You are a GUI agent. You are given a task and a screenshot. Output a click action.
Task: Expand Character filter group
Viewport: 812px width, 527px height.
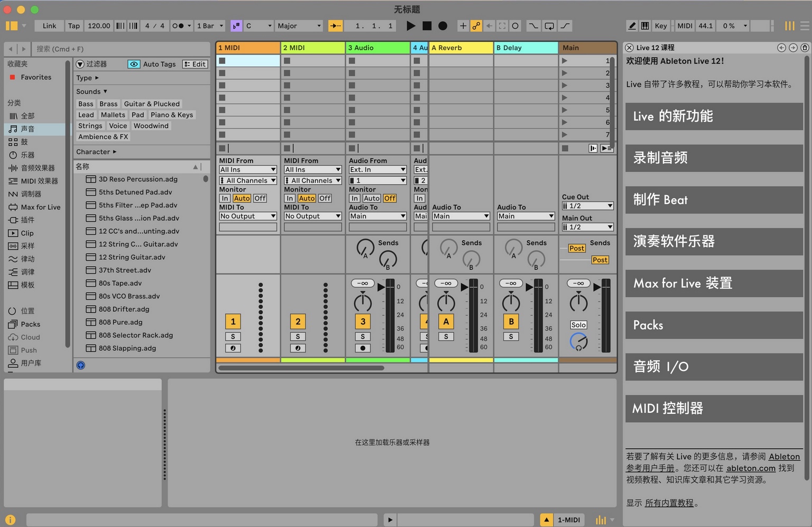pyautogui.click(x=96, y=152)
